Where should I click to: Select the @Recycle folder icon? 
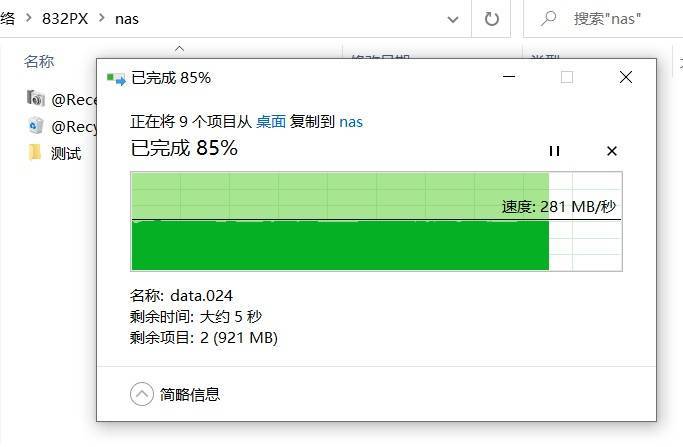pos(36,126)
